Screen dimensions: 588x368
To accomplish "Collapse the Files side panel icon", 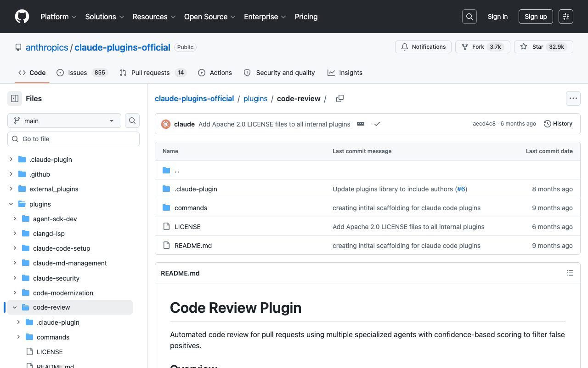I will [15, 98].
